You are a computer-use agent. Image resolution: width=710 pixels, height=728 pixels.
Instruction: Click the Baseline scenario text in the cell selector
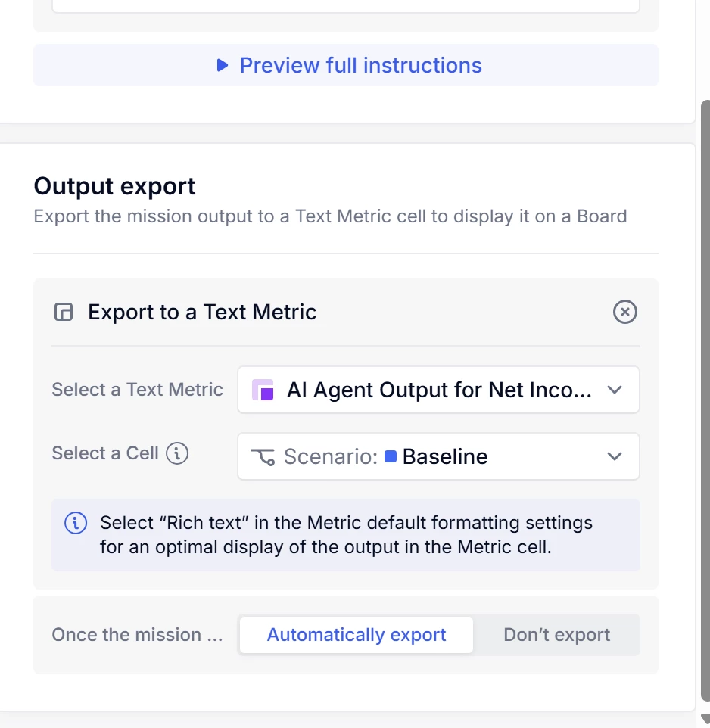click(445, 456)
